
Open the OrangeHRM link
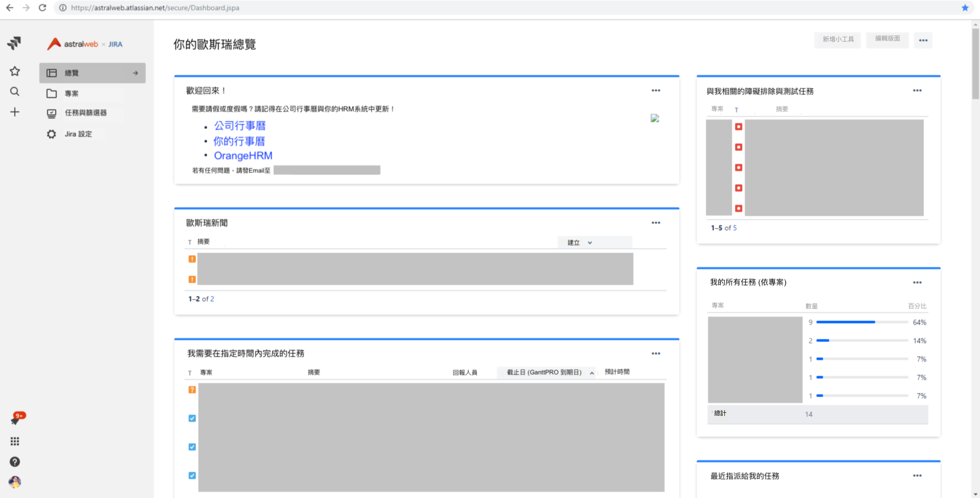243,156
